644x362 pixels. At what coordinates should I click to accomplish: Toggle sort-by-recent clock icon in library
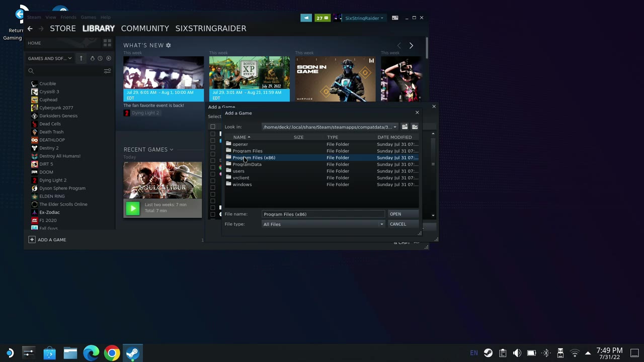[x=100, y=58]
